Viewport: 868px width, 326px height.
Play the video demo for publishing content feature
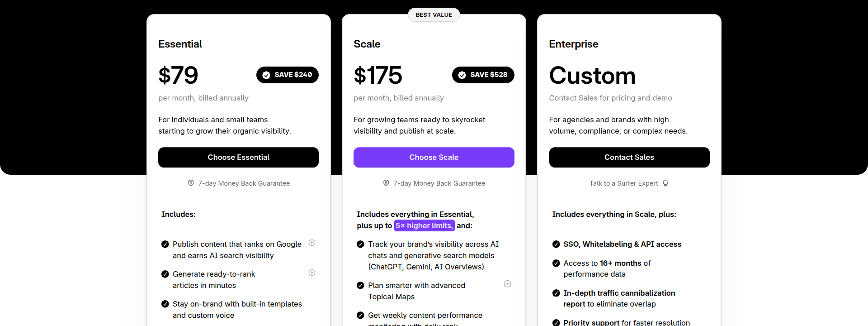(x=312, y=243)
